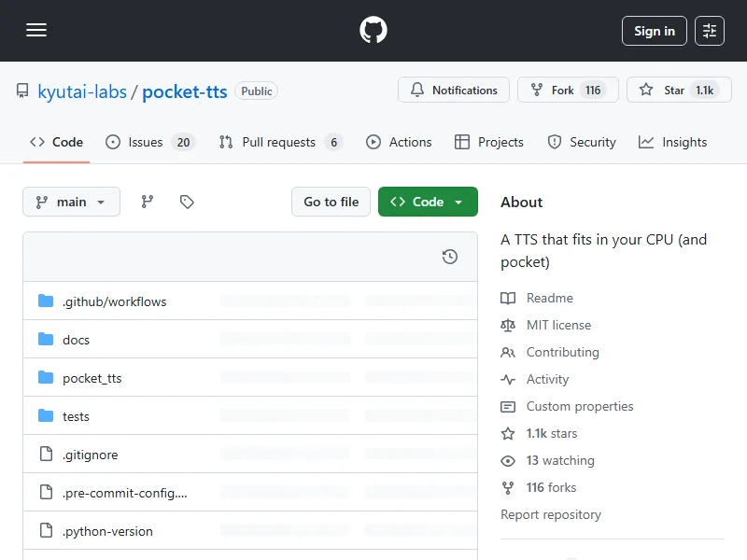Star the pocket-tts repository
747x560 pixels.
pos(678,91)
